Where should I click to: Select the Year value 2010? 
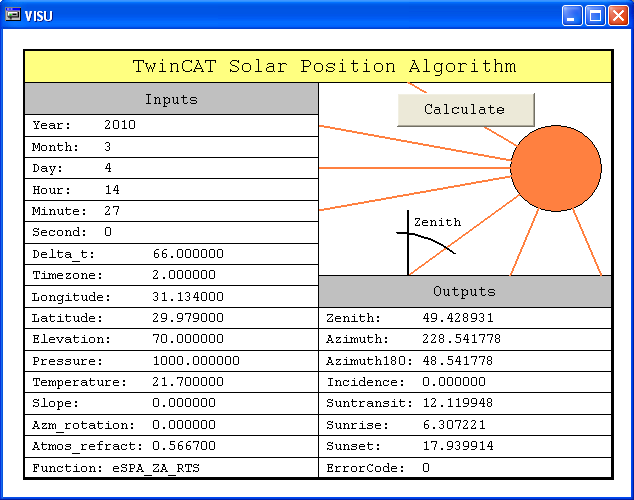pos(120,125)
